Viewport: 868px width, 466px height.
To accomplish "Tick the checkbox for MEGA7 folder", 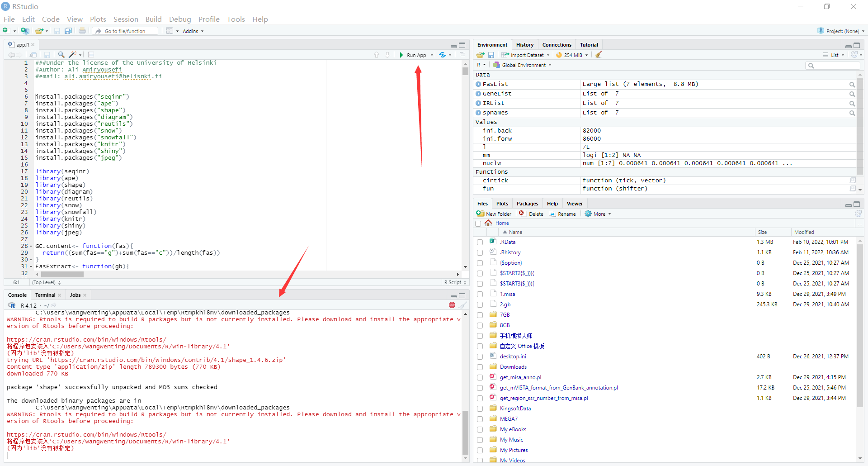I will (x=480, y=419).
